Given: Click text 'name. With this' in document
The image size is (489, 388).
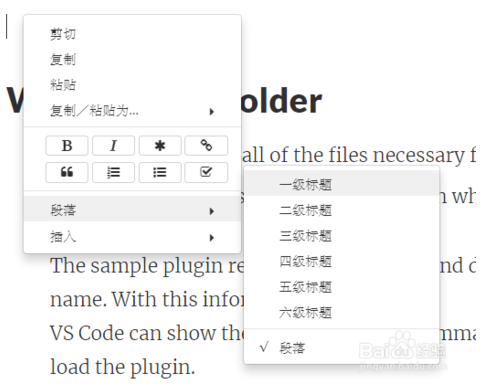Looking at the screenshot, I should (108, 299).
